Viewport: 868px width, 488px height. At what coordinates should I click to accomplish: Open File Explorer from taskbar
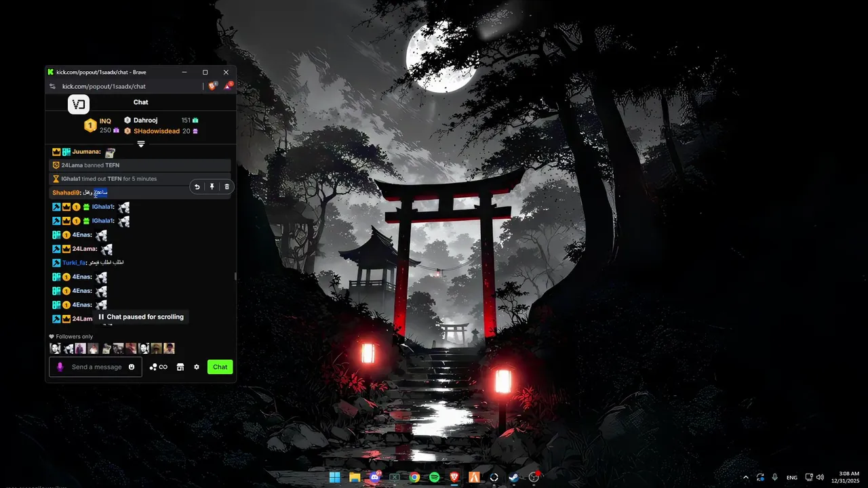tap(355, 477)
